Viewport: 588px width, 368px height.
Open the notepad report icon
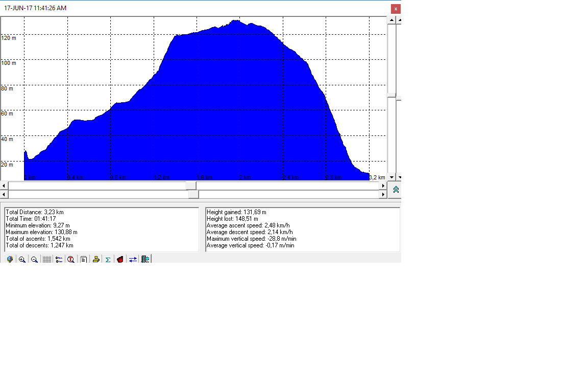(x=83, y=259)
